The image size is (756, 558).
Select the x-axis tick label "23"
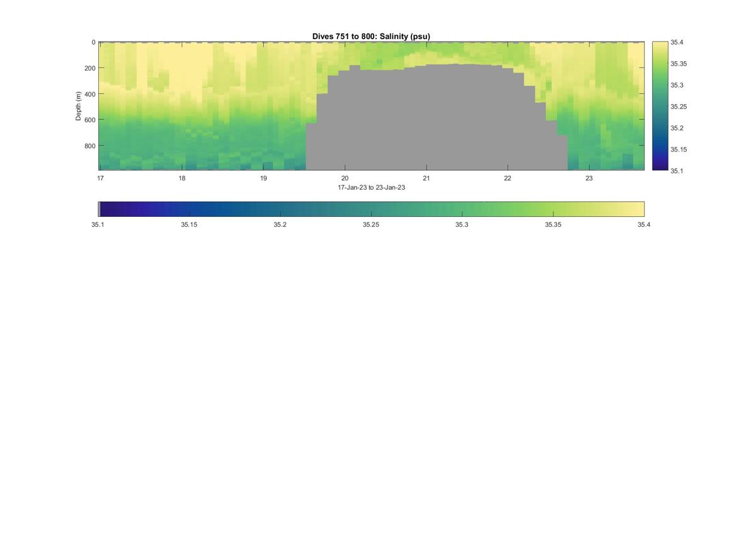(x=589, y=178)
